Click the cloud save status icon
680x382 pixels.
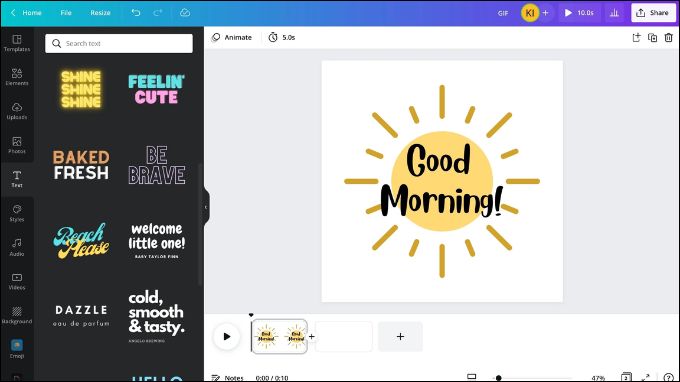(185, 13)
